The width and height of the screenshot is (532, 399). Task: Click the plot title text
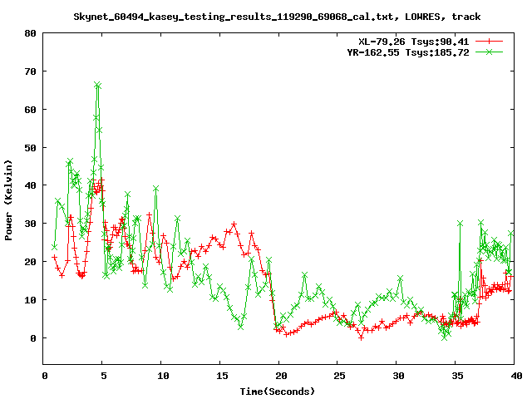point(277,17)
